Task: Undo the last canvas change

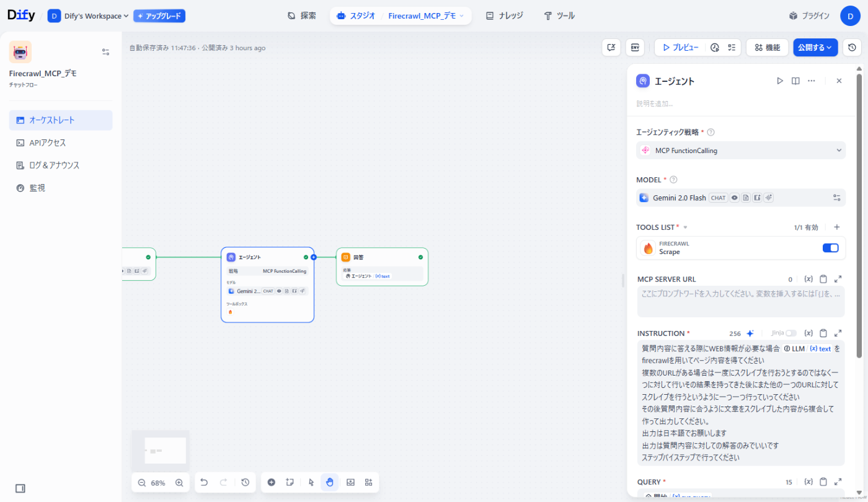Action: pos(204,482)
